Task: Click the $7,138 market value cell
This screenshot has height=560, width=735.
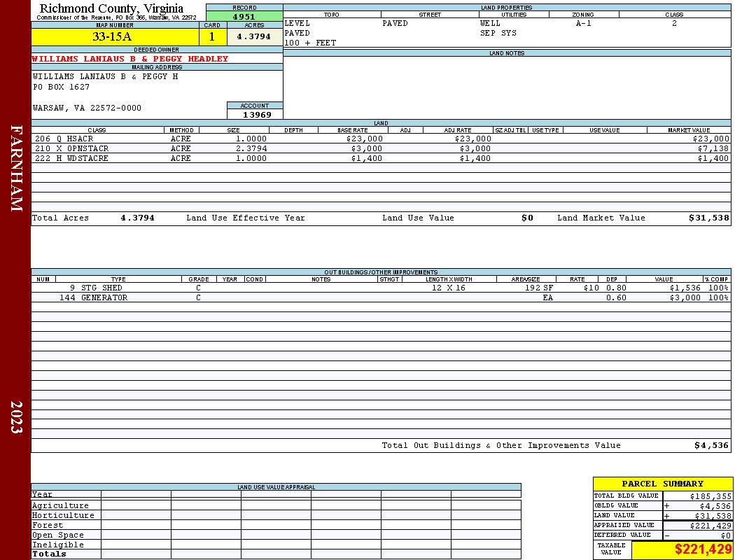Action: [x=713, y=148]
